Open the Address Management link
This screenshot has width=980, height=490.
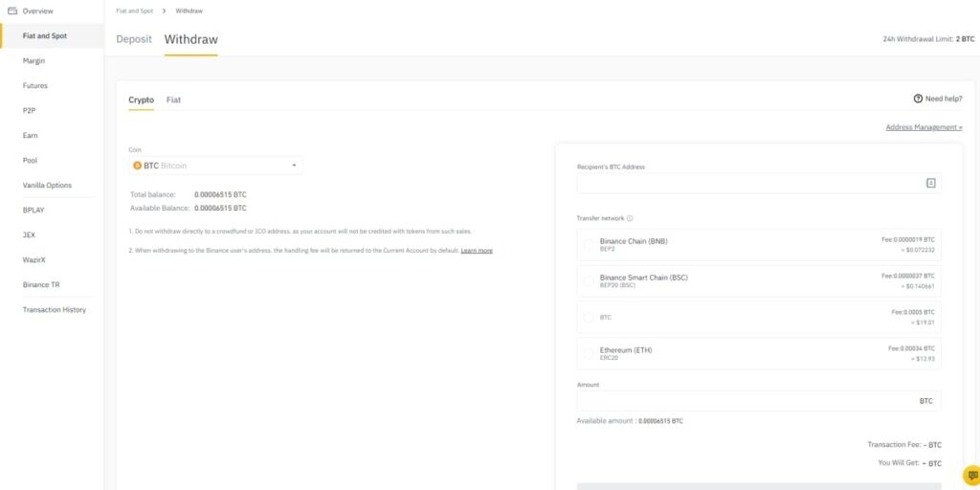pos(924,127)
